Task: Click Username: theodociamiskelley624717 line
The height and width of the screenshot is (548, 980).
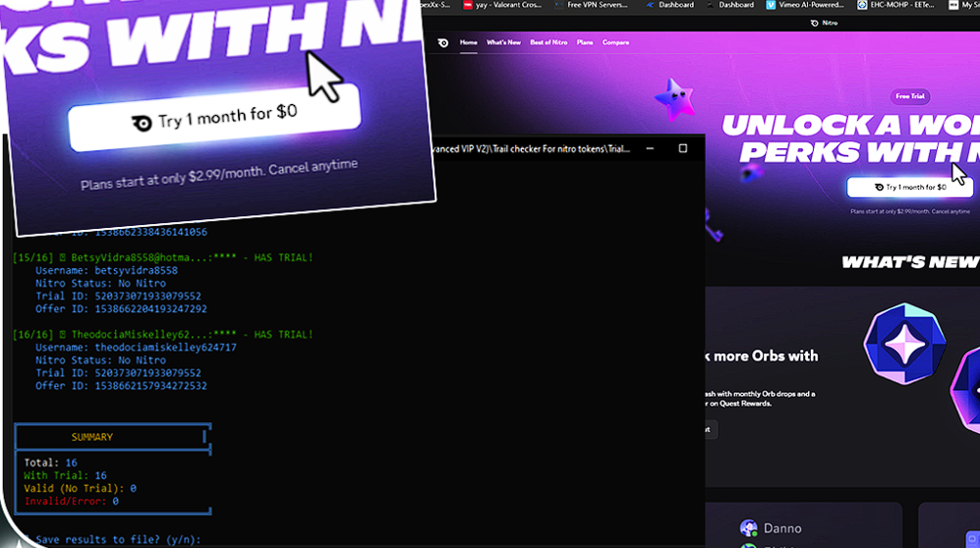Action: [136, 348]
